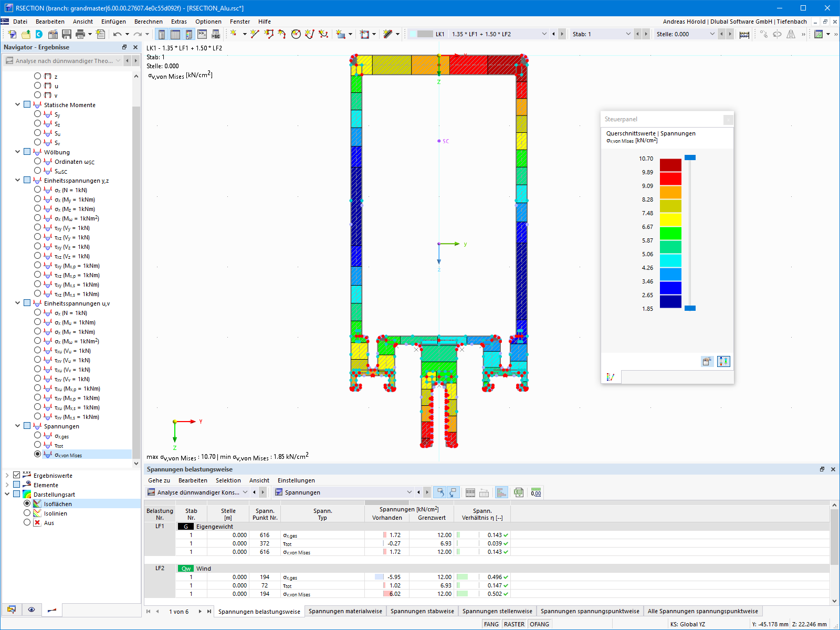Create a new model file
840x630 pixels.
coord(12,34)
